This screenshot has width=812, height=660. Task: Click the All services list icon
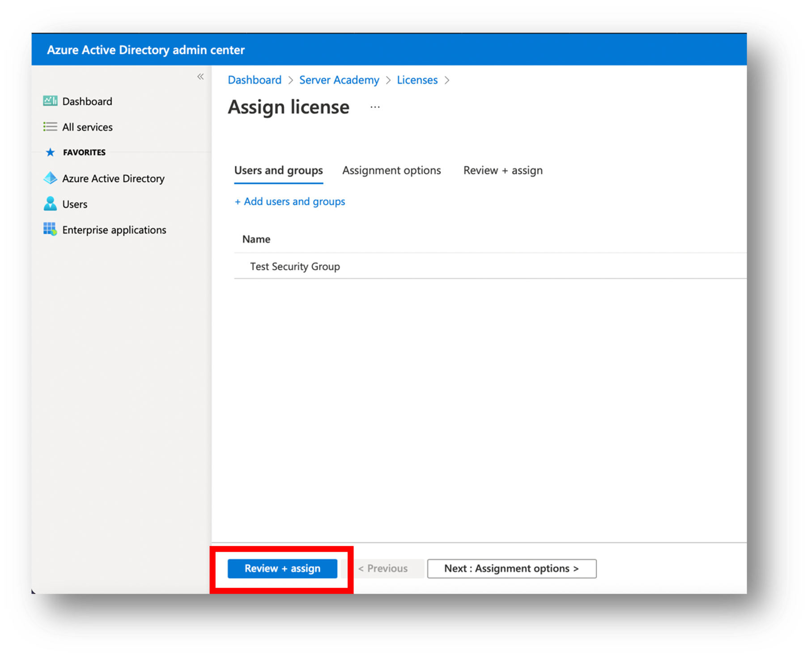point(50,127)
